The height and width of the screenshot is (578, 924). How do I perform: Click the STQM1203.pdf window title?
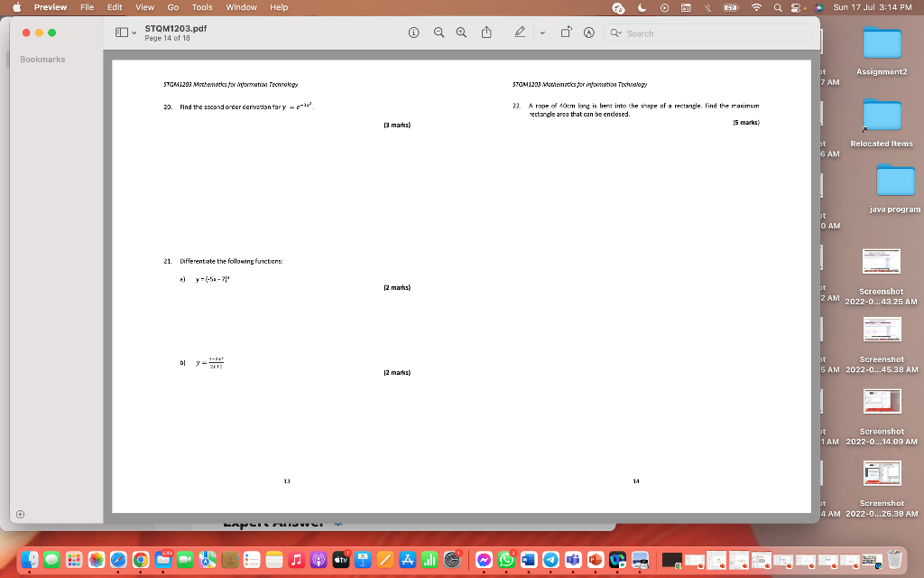(176, 28)
